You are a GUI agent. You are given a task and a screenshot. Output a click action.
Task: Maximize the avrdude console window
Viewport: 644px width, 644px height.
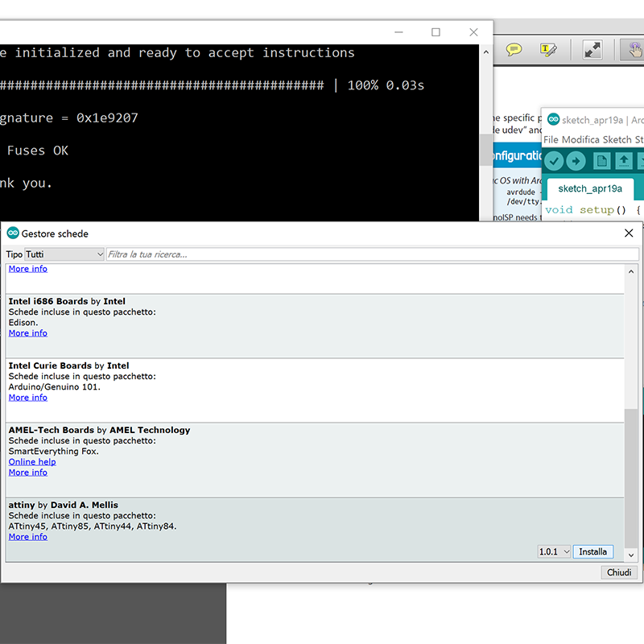(436, 32)
